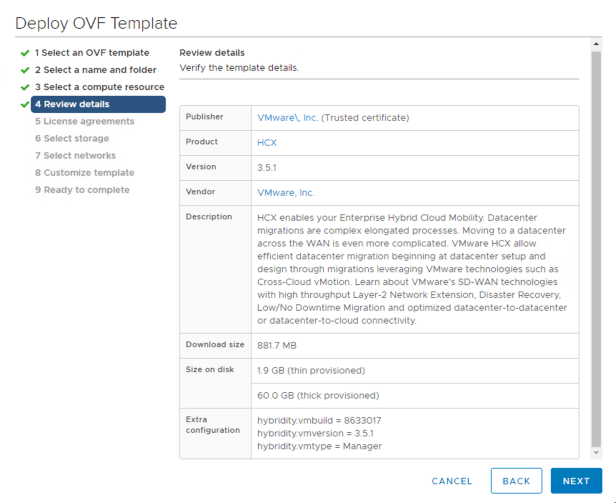Click the BACK button
Screen dimensions: 616x503
tap(516, 481)
